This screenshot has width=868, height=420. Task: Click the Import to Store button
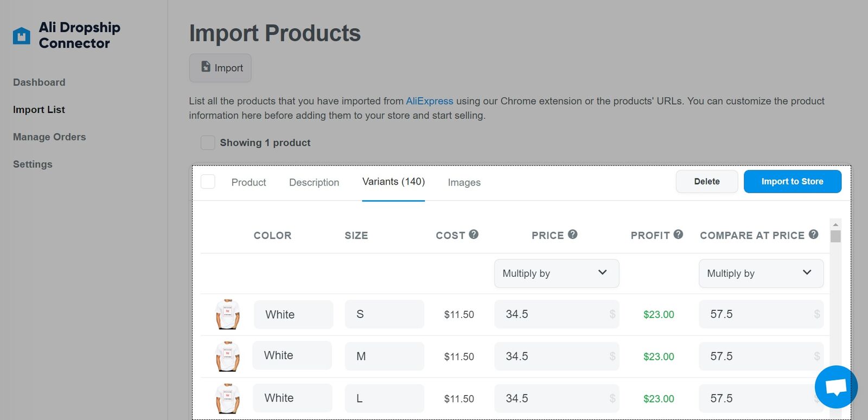tap(792, 182)
